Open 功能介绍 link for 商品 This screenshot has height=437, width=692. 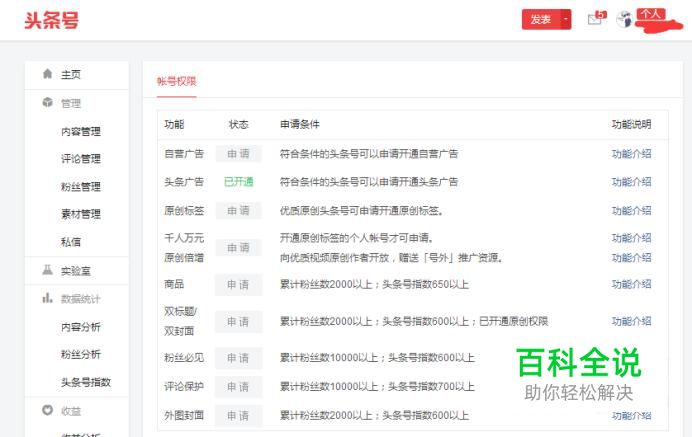(x=632, y=284)
